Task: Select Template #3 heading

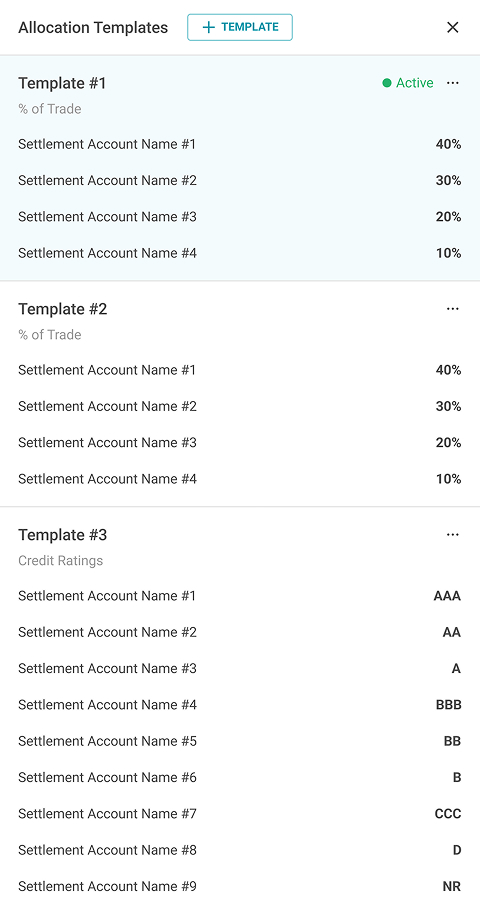Action: coord(63,535)
